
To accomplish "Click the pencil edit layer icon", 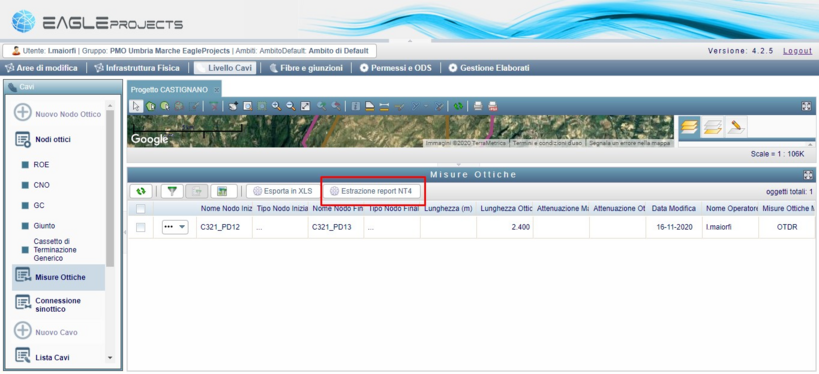I will [x=736, y=127].
